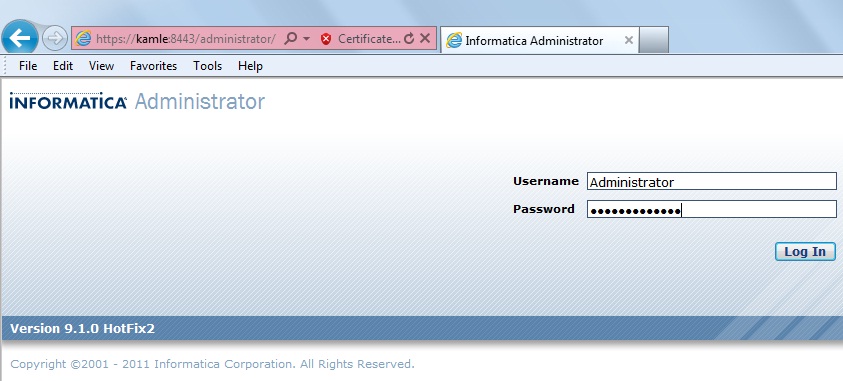The height and width of the screenshot is (381, 843).
Task: Open the Tools menu
Action: (208, 66)
